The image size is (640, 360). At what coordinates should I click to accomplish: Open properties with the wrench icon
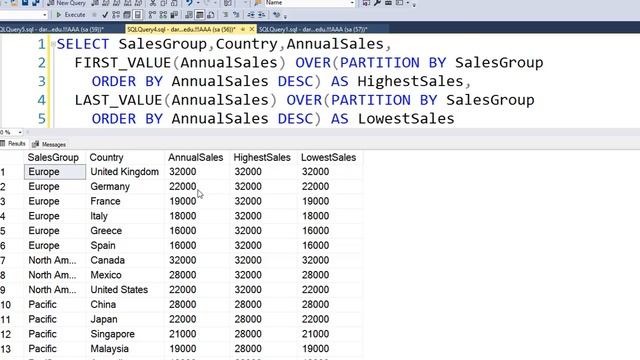click(x=377, y=3)
